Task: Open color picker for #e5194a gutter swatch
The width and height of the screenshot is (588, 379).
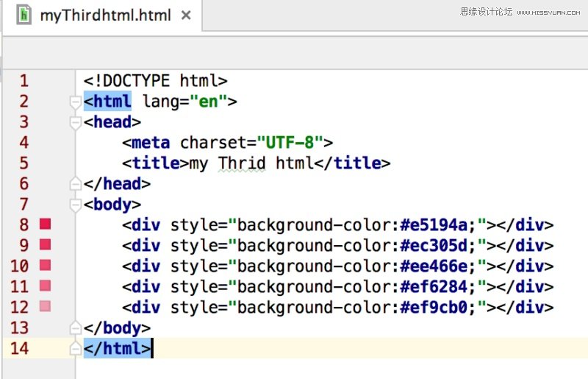Action: (x=45, y=224)
